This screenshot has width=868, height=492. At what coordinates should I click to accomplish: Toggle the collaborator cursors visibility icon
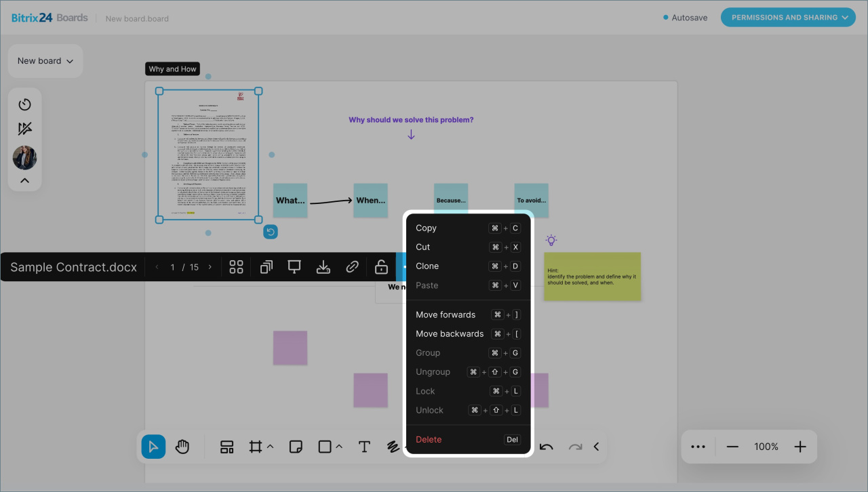(25, 129)
